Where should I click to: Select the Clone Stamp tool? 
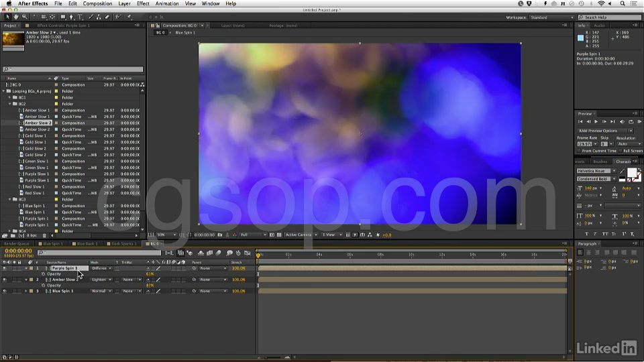click(99, 17)
